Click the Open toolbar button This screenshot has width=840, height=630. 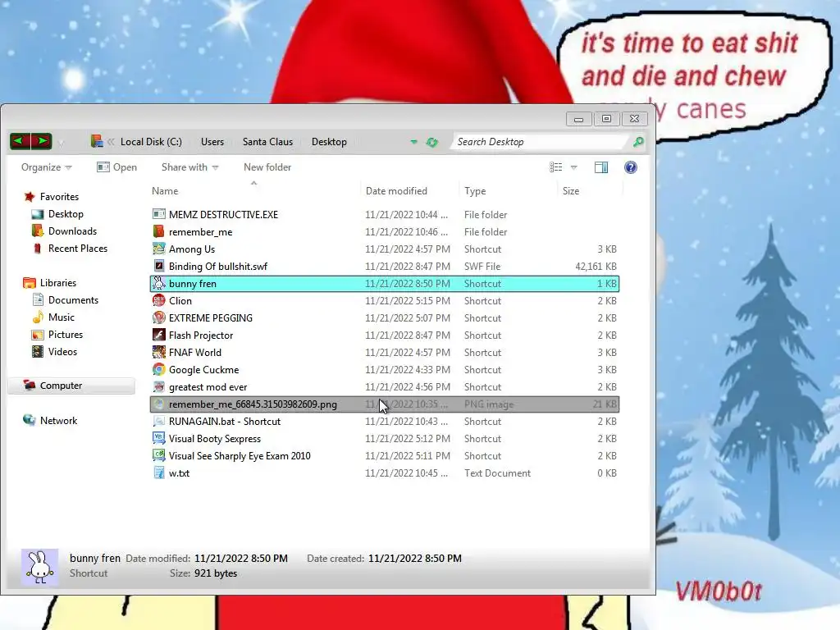(x=116, y=167)
